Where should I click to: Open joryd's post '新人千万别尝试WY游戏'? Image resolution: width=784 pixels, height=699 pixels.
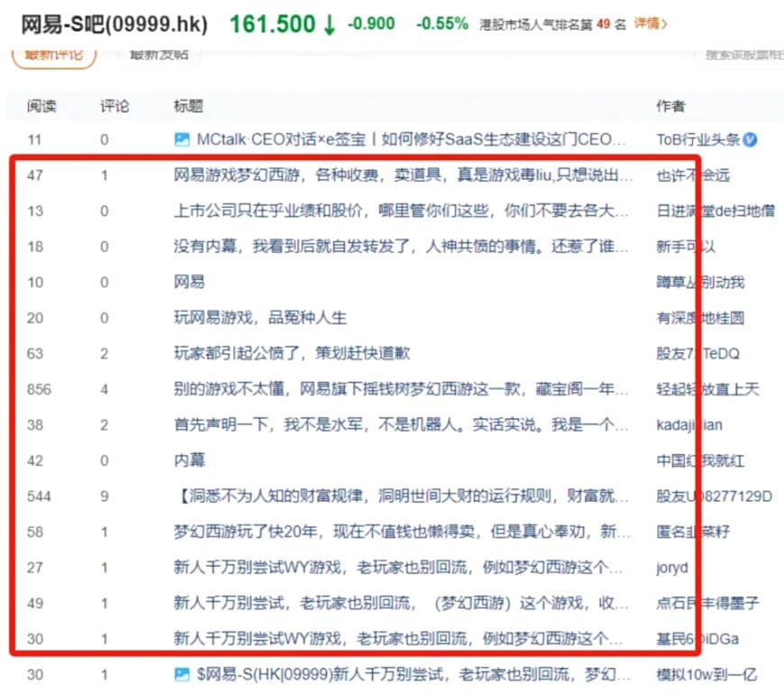point(398,567)
